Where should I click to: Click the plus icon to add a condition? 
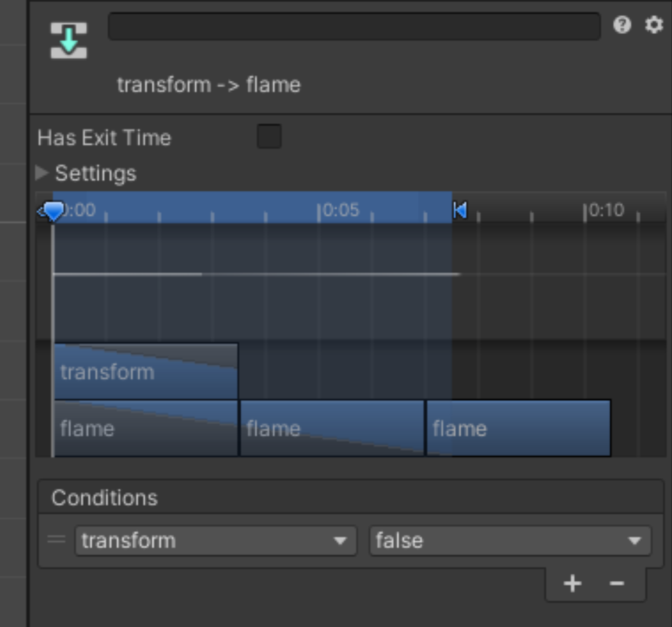573,583
